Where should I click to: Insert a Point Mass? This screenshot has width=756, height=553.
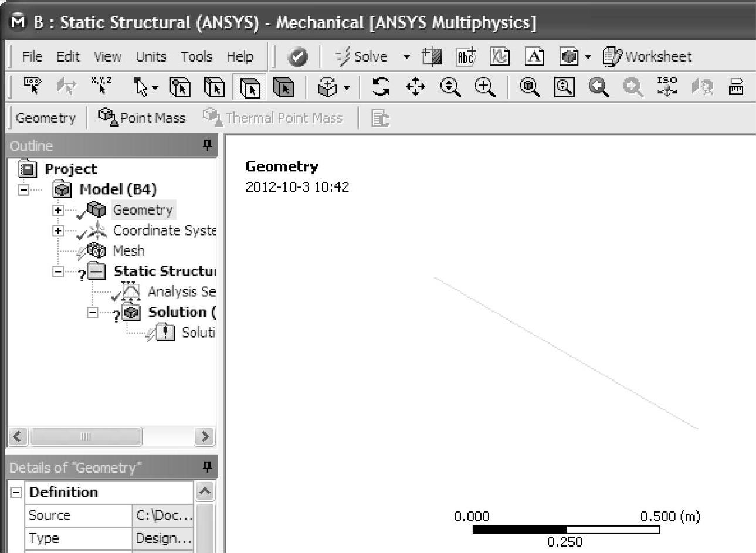coord(142,117)
